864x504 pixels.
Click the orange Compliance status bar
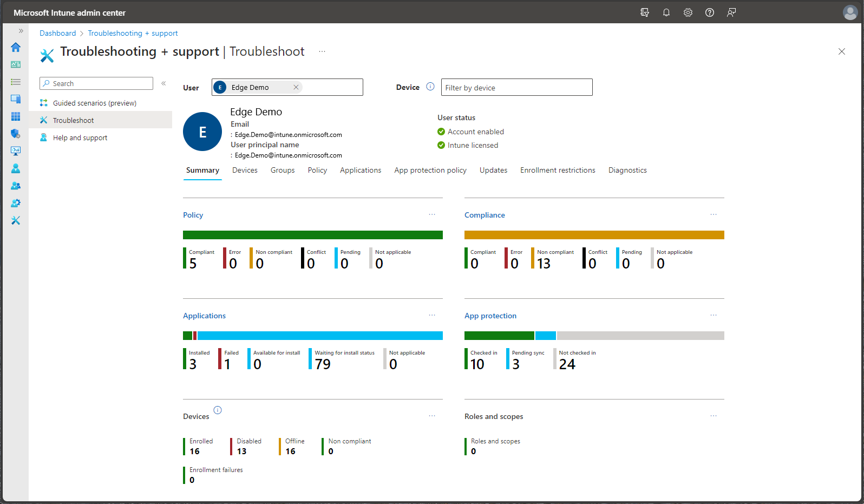(594, 235)
